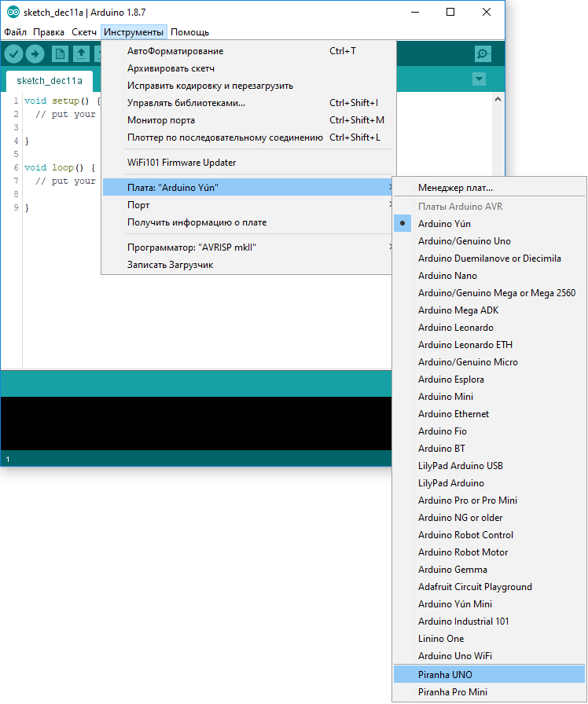
Task: Open Плоттер по последовательному соединению
Action: (x=248, y=137)
